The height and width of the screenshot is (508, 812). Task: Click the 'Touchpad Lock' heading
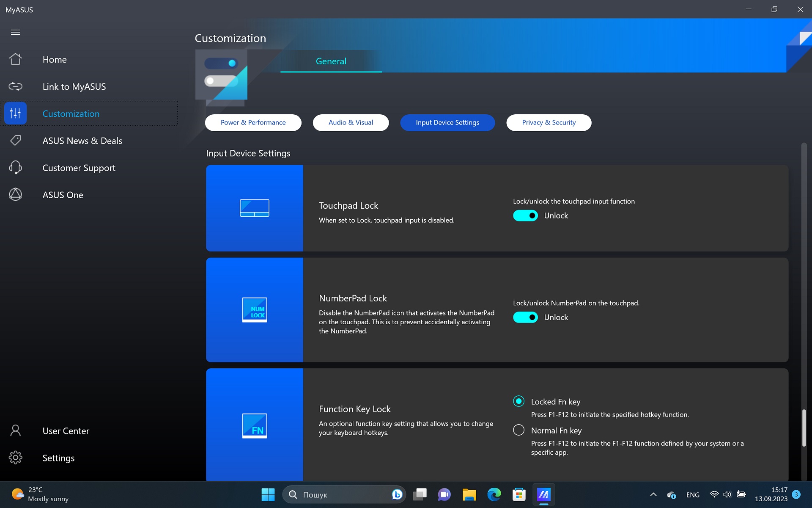348,206
